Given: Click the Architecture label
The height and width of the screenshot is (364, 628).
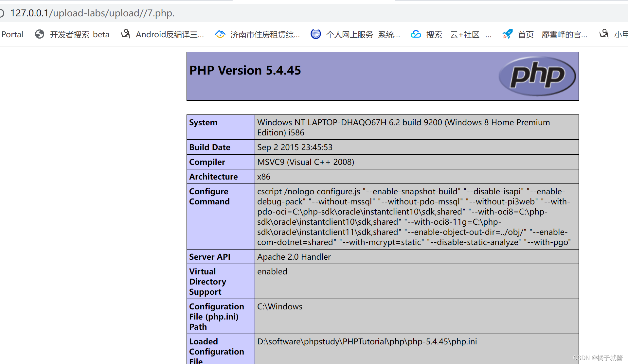Looking at the screenshot, I should (x=213, y=177).
